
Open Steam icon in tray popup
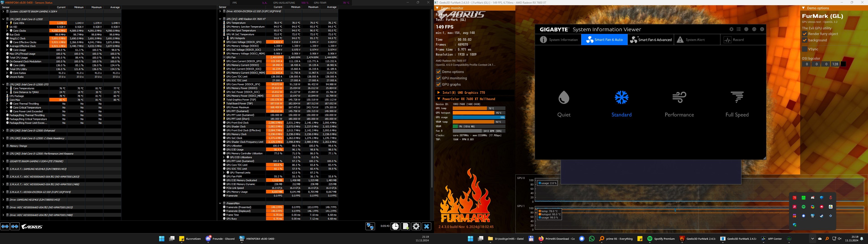[821, 216]
